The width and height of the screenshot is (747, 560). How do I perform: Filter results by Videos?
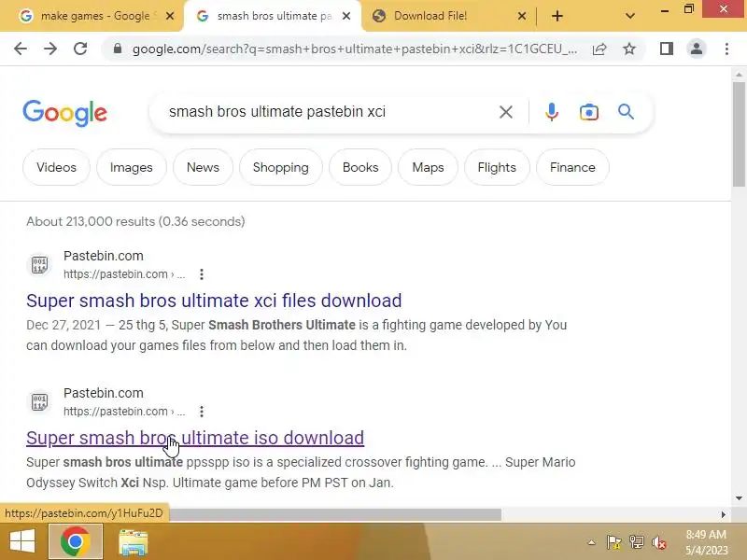(56, 167)
